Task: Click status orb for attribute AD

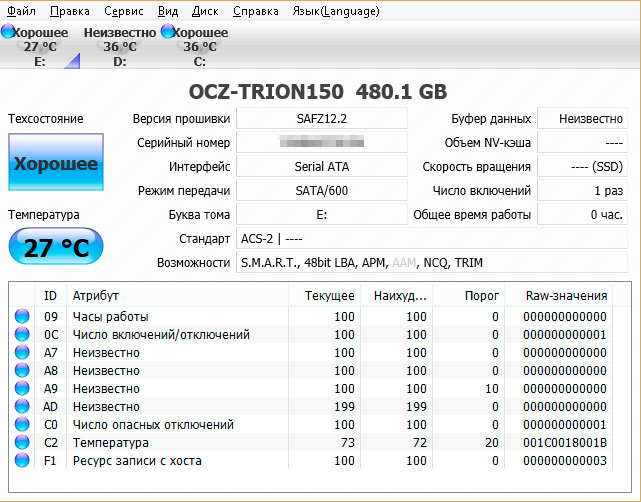Action: (22, 406)
